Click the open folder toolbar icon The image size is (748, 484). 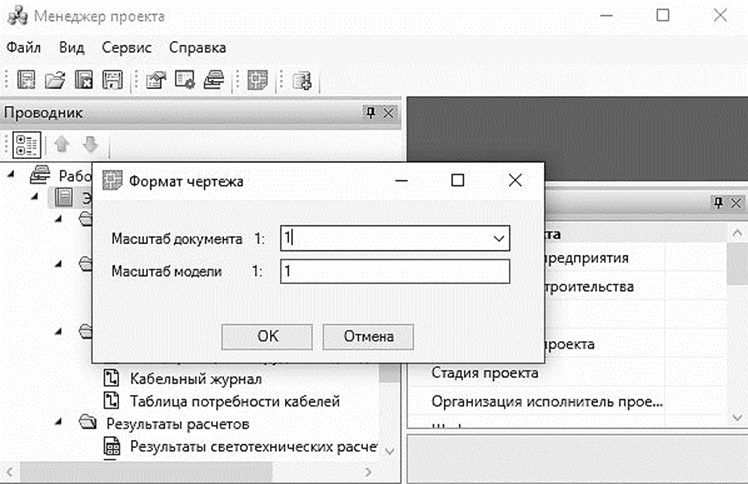pos(56,80)
